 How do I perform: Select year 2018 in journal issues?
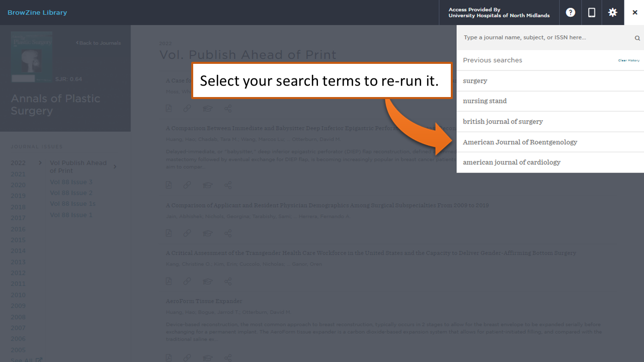click(18, 207)
